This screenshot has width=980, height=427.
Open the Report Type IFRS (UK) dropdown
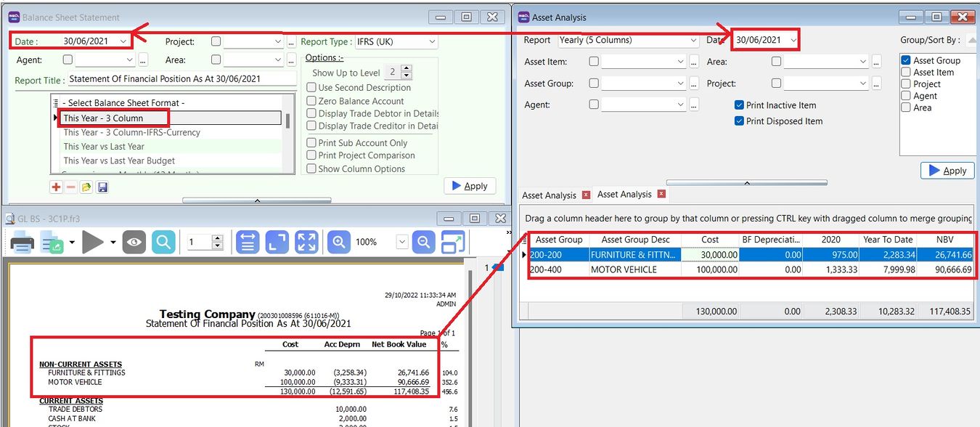pos(433,41)
